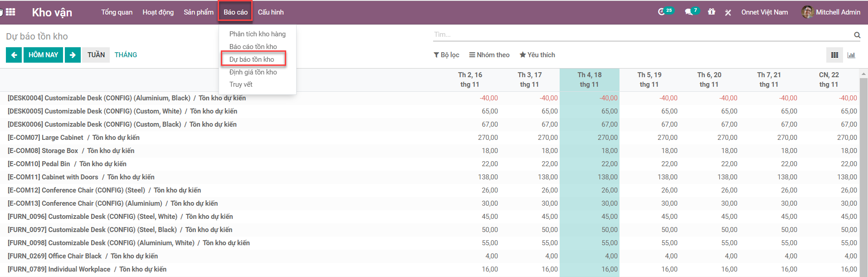Viewport: 868px width, 277px height.
Task: Open the apps grid home menu
Action: click(10, 12)
